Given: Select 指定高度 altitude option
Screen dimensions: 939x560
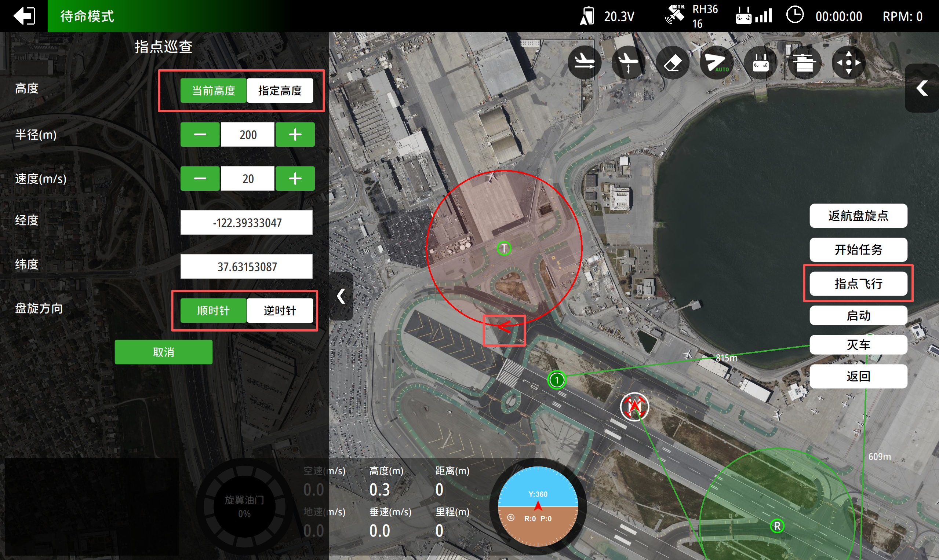Looking at the screenshot, I should tap(280, 91).
